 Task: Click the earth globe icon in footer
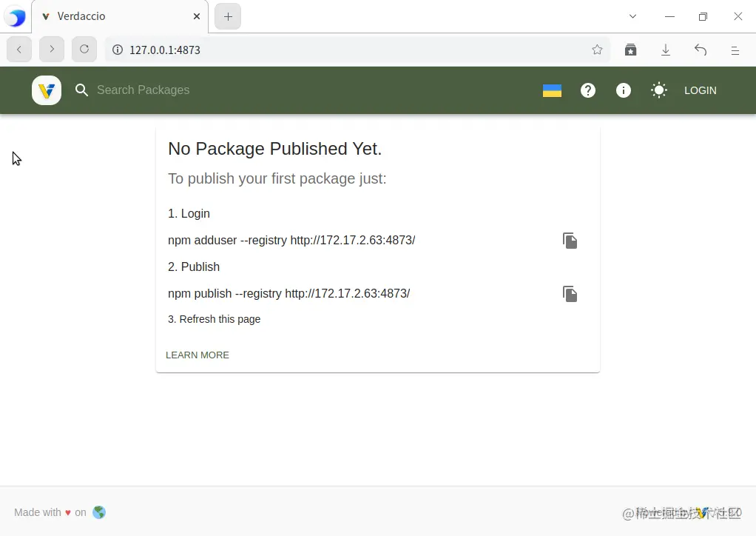(x=99, y=512)
